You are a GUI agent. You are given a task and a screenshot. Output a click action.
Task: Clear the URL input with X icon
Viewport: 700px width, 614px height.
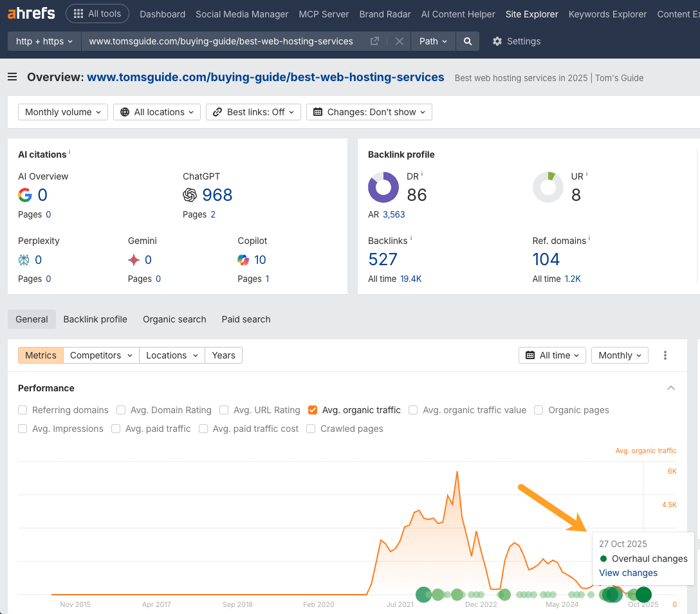point(399,41)
